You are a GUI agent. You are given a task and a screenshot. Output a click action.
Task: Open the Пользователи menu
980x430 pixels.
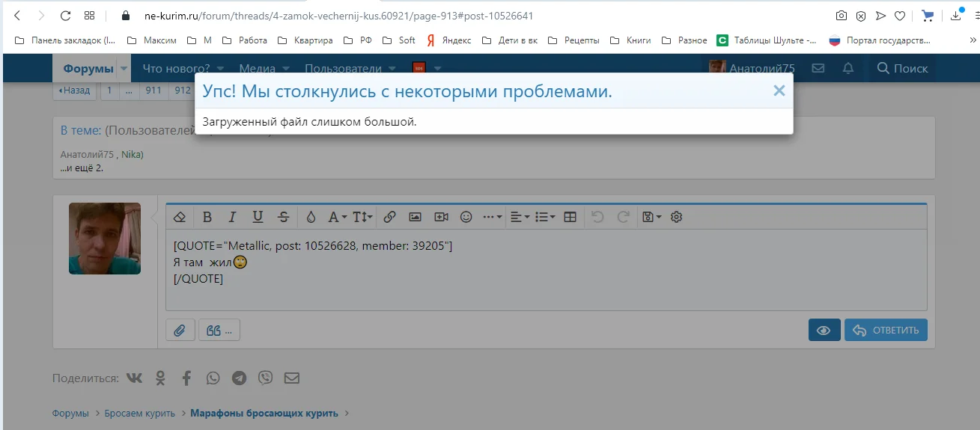pyautogui.click(x=344, y=68)
